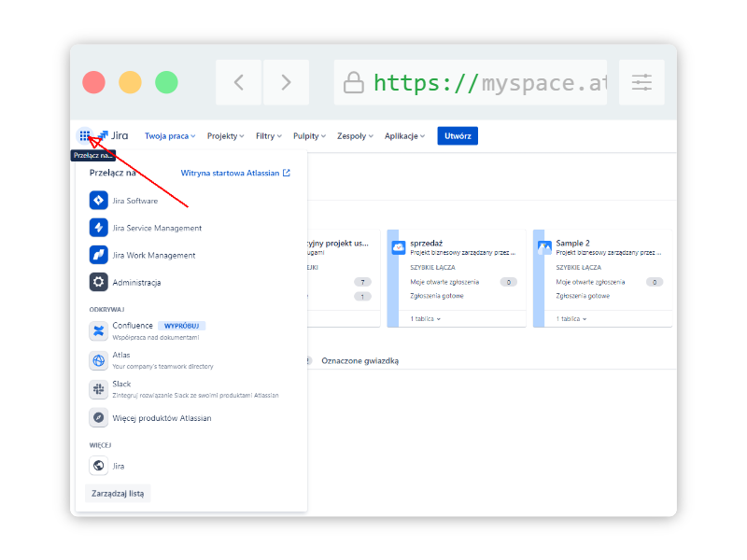Click Zarządzaj listą button

click(118, 494)
